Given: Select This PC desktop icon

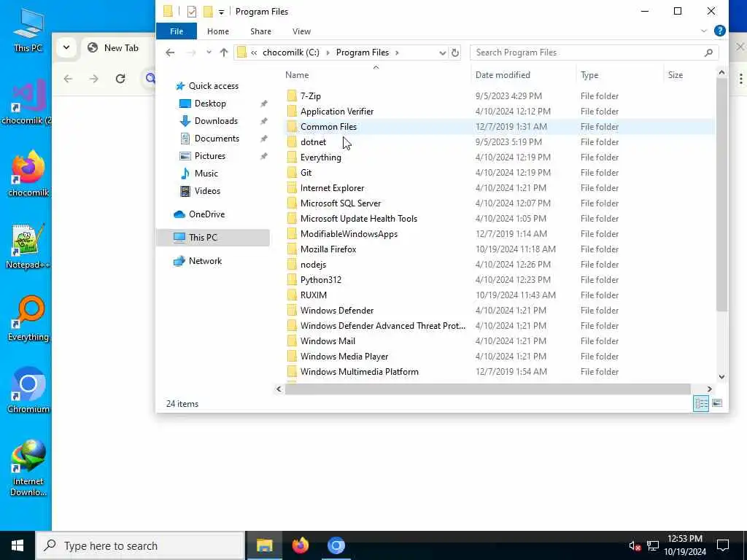Looking at the screenshot, I should point(28,30).
